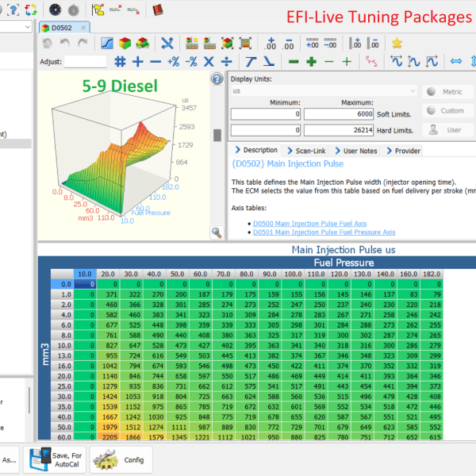Click table cell with value 371
The height and width of the screenshot is (476, 476).
click(x=108, y=294)
